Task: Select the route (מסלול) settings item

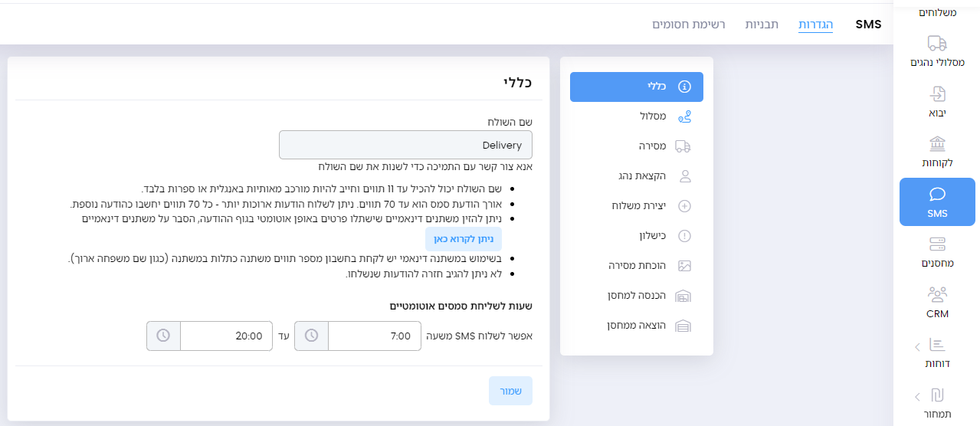Action: coord(637,116)
